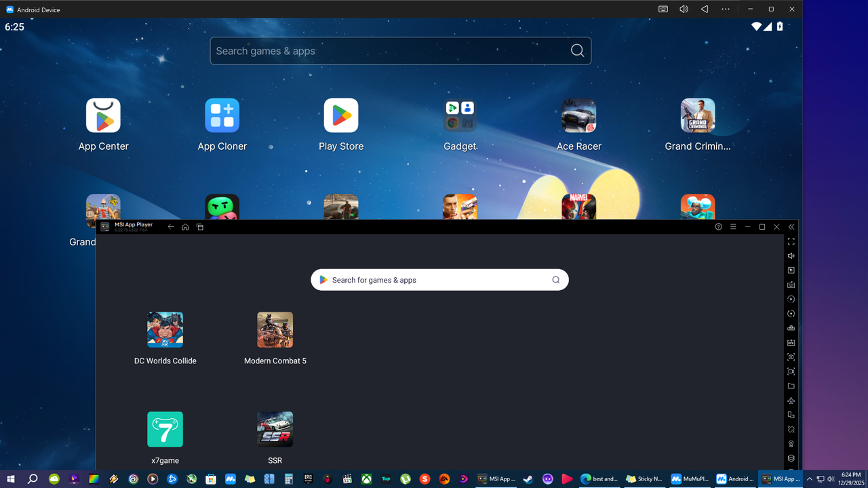Open the Gadget folder
The height and width of the screenshot is (488, 868).
(460, 115)
